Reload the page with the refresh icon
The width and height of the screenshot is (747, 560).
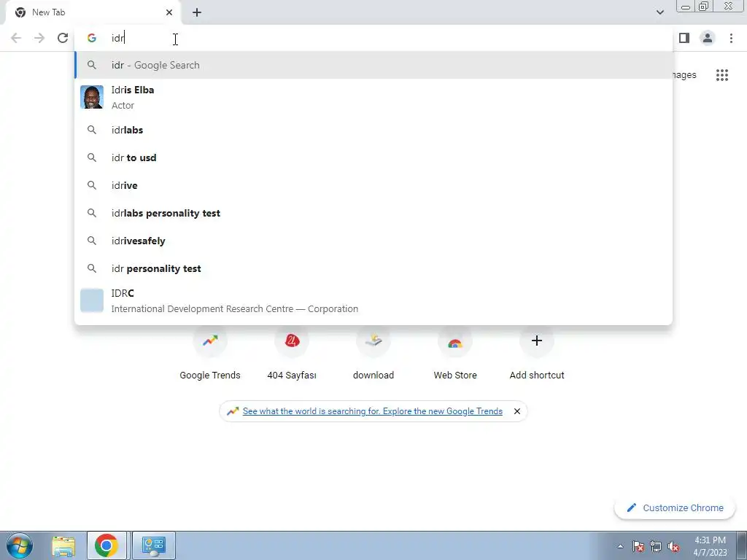(63, 38)
